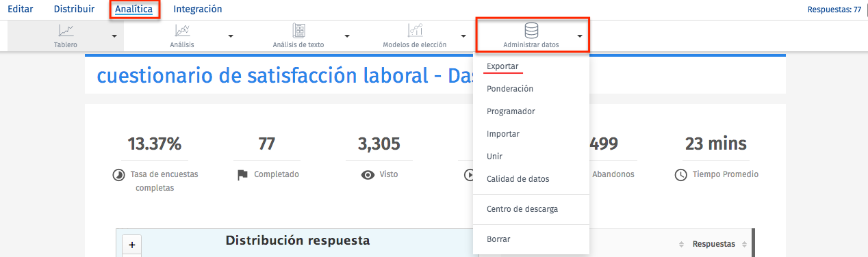Select the Tiempo Promedio clock icon

pos(680,175)
